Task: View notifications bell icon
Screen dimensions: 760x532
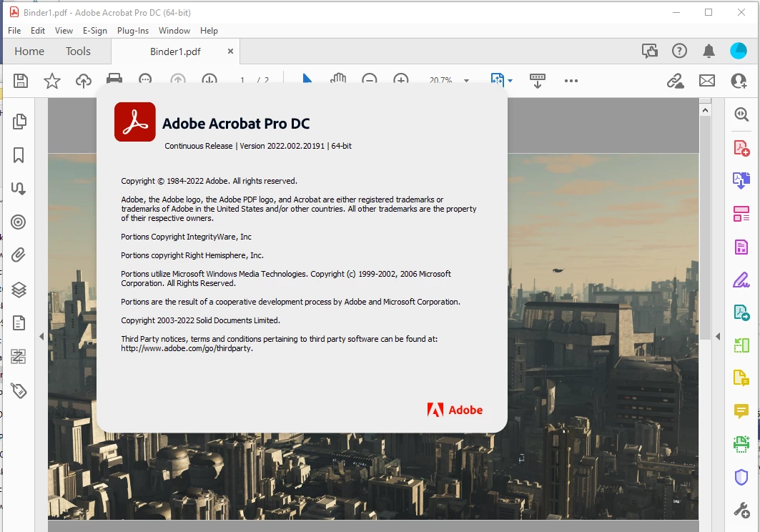Action: (709, 51)
